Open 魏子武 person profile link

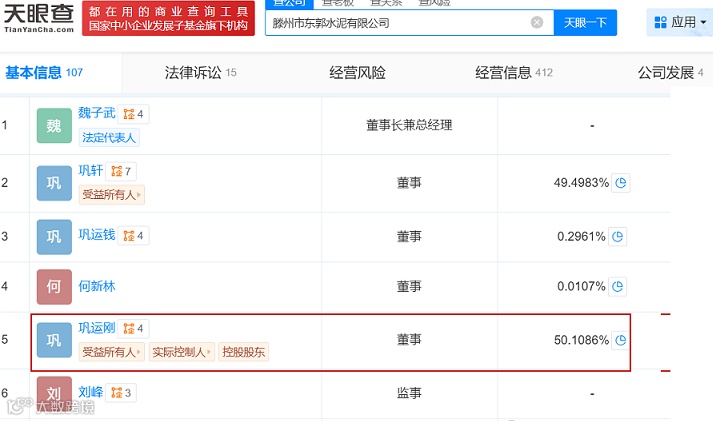click(96, 113)
